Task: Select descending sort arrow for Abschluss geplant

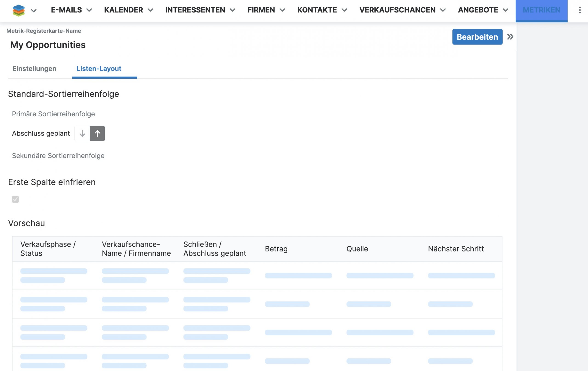Action: point(82,134)
